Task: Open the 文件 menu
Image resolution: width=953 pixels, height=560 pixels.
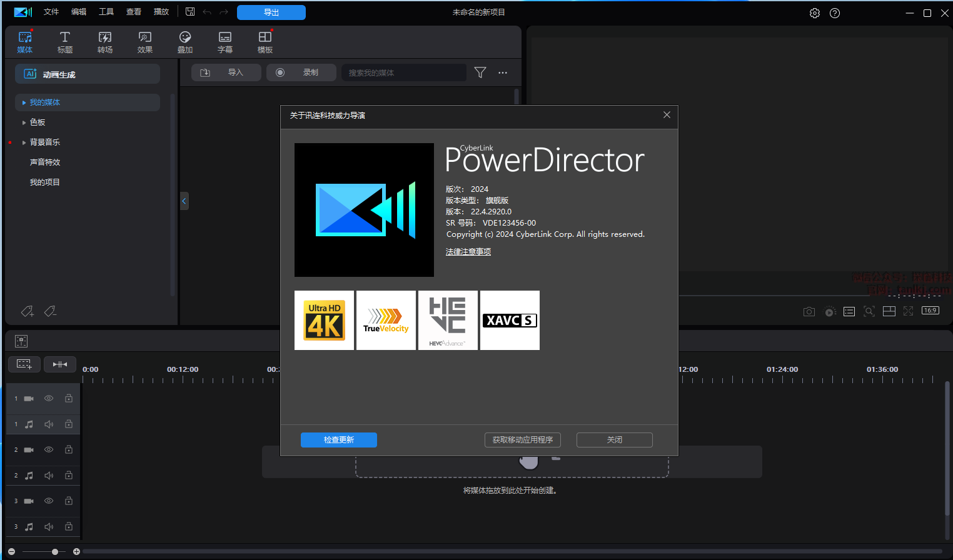Action: tap(51, 12)
